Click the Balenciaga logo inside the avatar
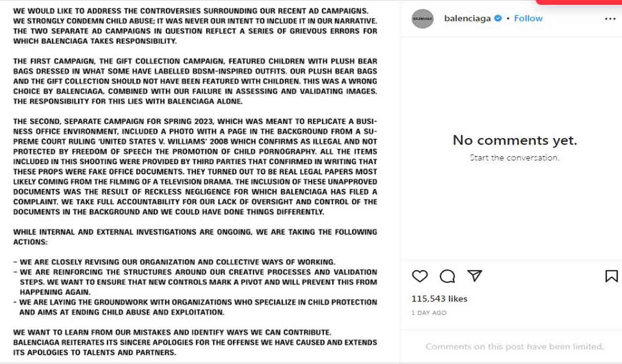The image size is (622, 364). 422,19
